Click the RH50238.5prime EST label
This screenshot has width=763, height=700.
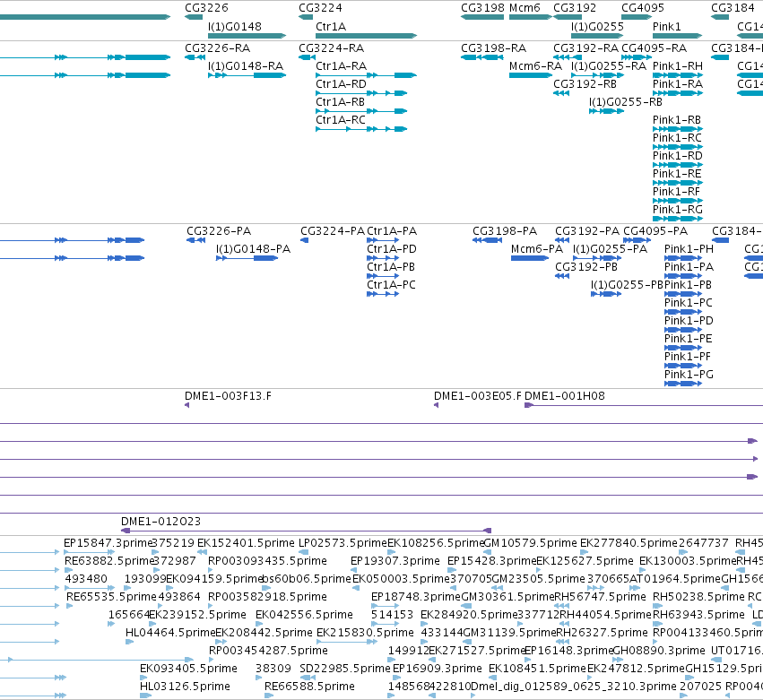[x=698, y=597]
